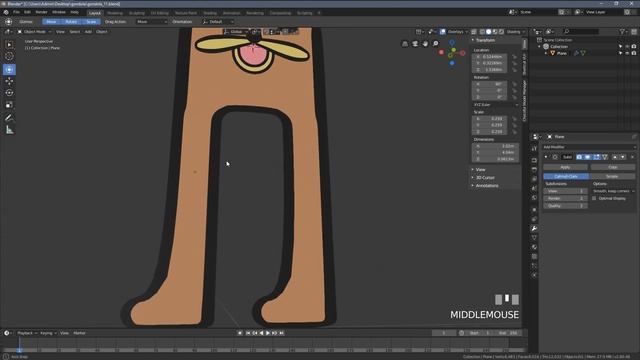This screenshot has height=360, width=640.
Task: Select the Cursor tool in left toolbar
Action: click(x=9, y=56)
